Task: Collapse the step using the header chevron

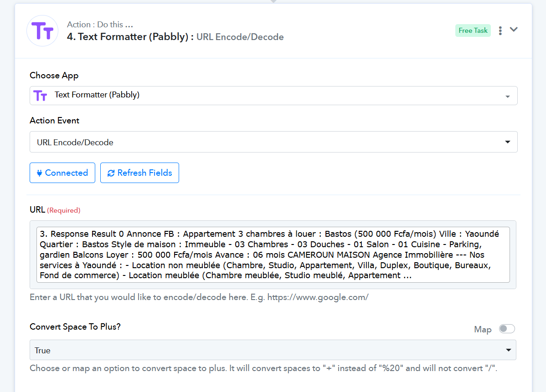Action: 514,30
